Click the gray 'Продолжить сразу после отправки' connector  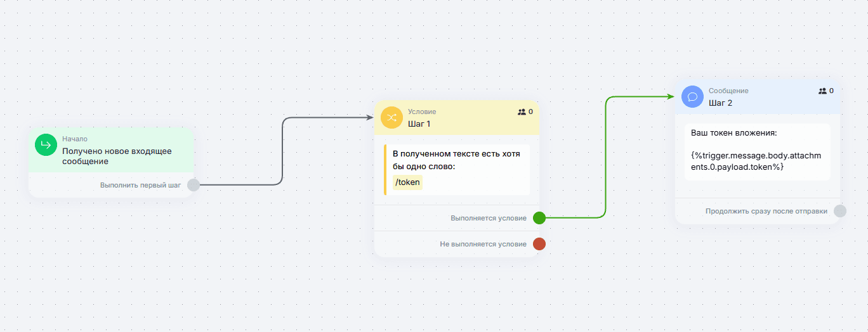tap(840, 211)
